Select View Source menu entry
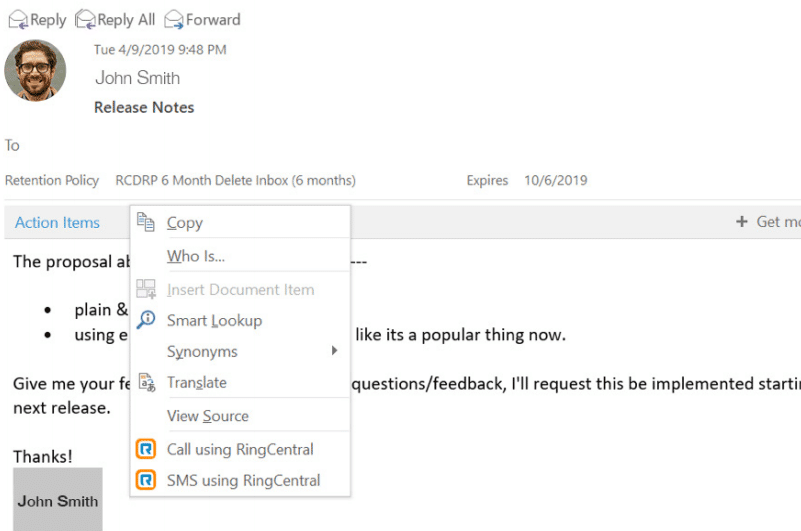Viewport: 801px width, 531px height. [x=240, y=416]
